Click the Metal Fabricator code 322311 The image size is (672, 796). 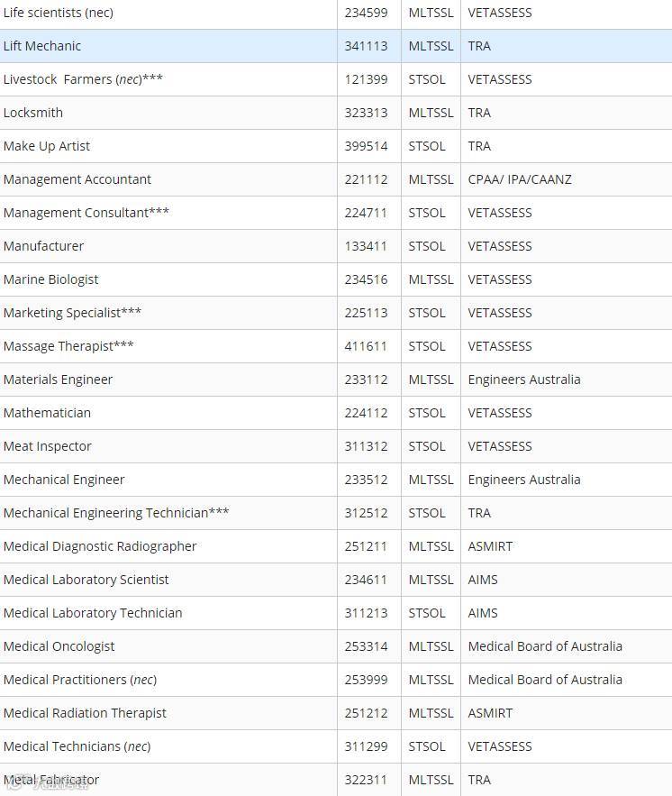[x=366, y=780]
